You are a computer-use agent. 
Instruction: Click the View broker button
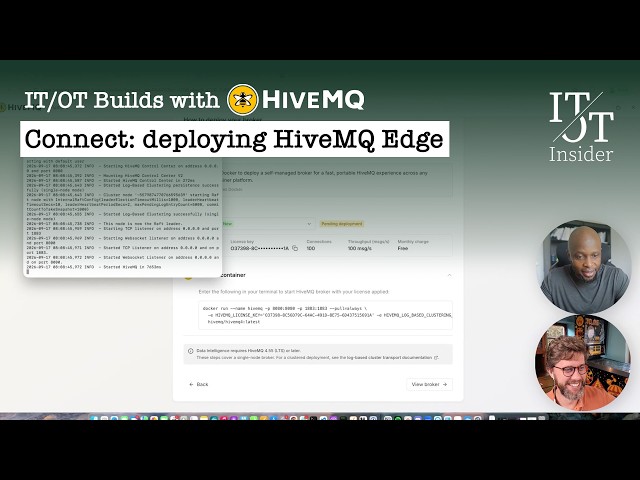[x=429, y=384]
